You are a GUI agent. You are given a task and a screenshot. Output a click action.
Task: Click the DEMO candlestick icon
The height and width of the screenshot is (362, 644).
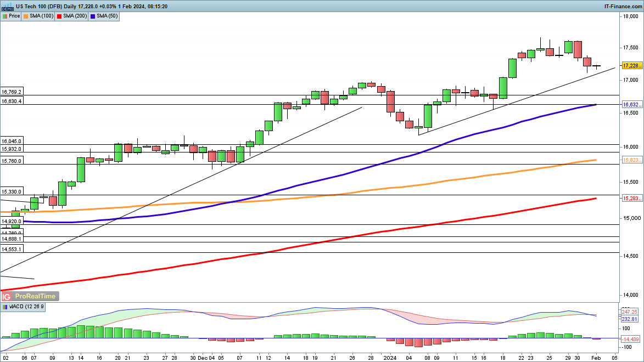(7, 6)
